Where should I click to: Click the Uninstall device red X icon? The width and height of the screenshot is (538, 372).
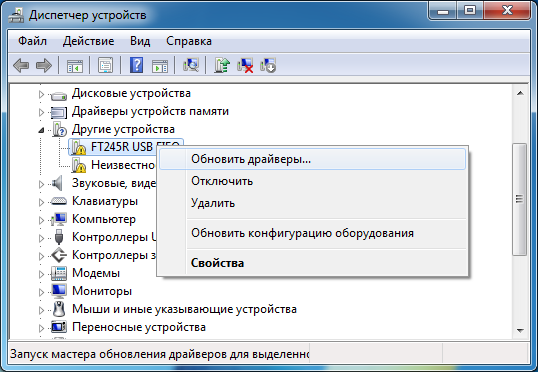(x=245, y=65)
